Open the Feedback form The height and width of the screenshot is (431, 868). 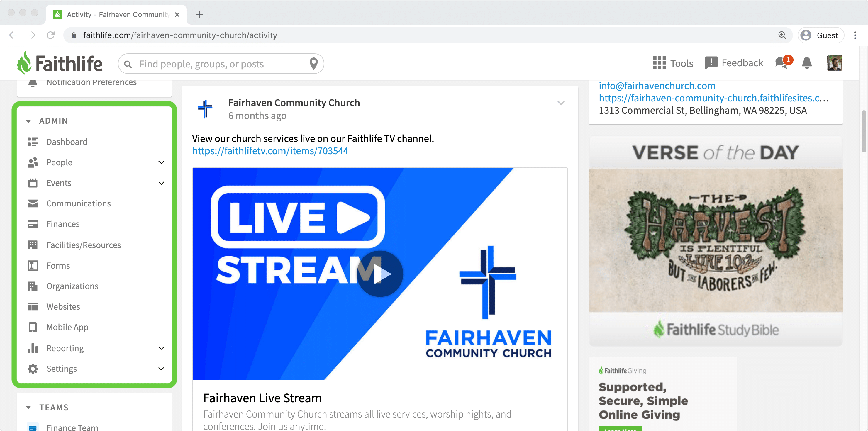pos(734,63)
